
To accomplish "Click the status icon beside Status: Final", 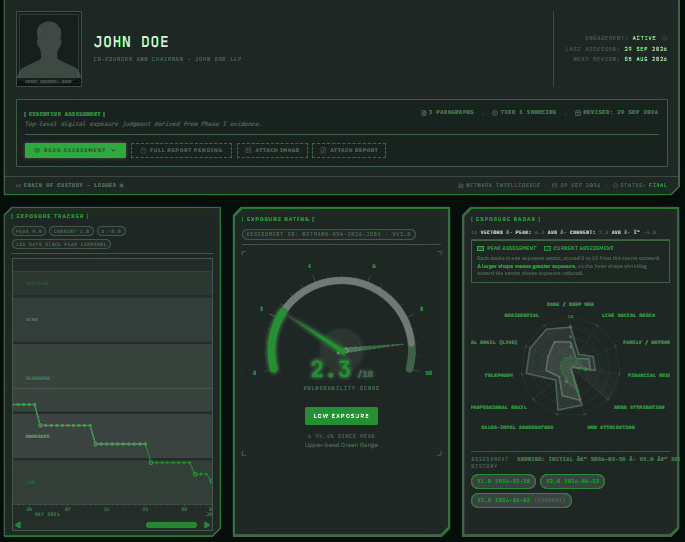I will point(615,186).
